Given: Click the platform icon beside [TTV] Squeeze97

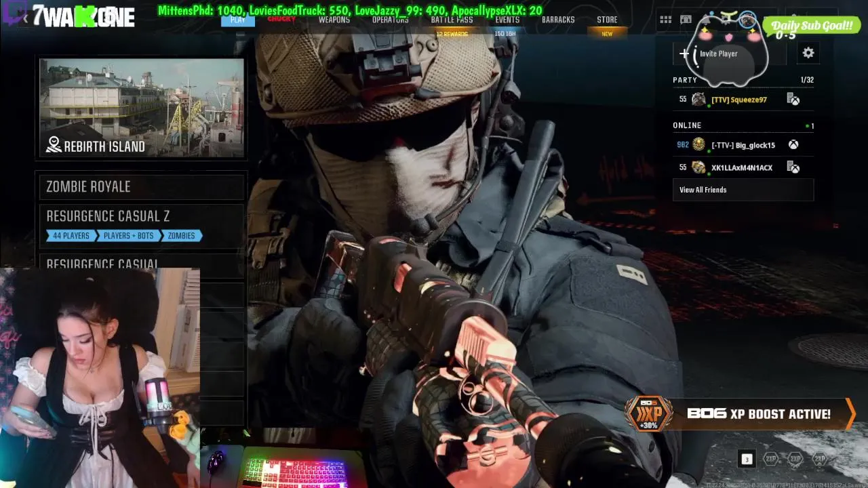Looking at the screenshot, I should [x=793, y=100].
